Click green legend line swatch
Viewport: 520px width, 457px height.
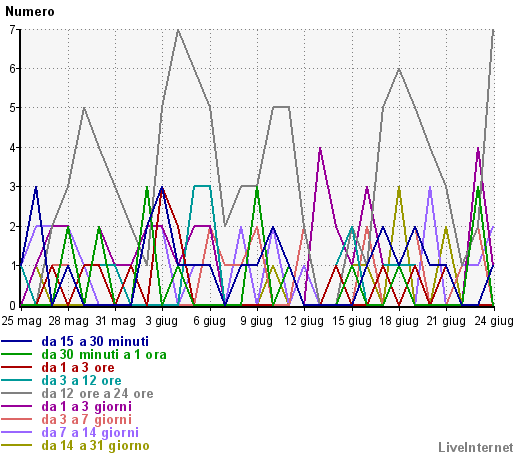pos(17,354)
